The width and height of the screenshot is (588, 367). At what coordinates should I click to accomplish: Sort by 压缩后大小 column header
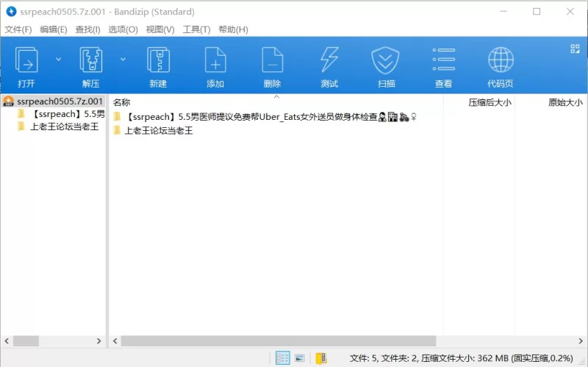coord(490,102)
